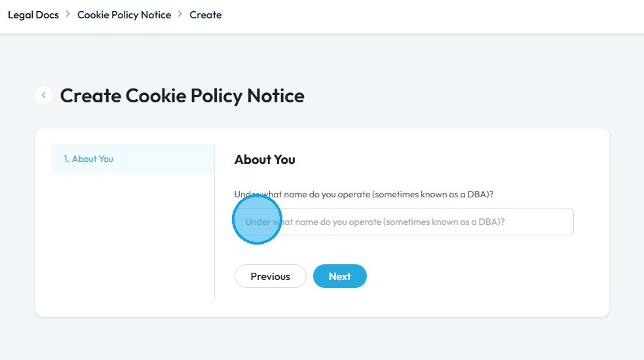Click blank space right of the Next button
The height and width of the screenshot is (360, 644).
472,276
